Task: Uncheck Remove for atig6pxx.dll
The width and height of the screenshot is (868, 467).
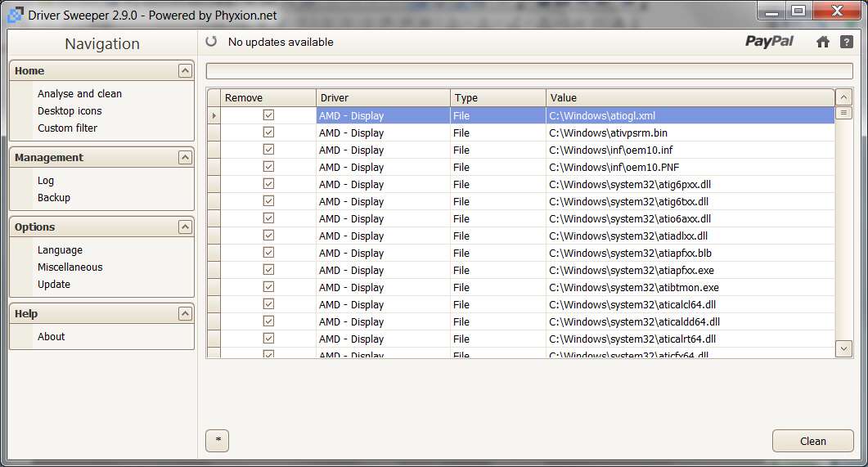Action: [268, 184]
